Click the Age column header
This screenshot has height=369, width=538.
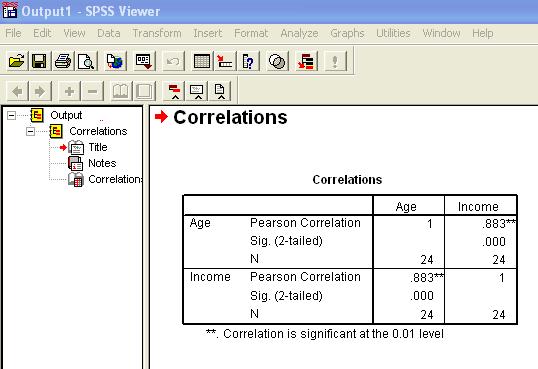tap(406, 207)
